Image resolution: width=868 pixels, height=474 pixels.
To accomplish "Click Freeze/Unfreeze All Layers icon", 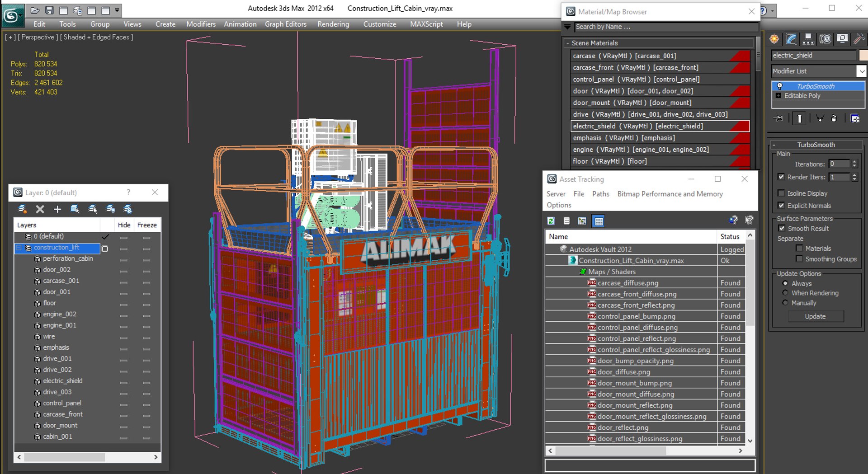I will [128, 209].
